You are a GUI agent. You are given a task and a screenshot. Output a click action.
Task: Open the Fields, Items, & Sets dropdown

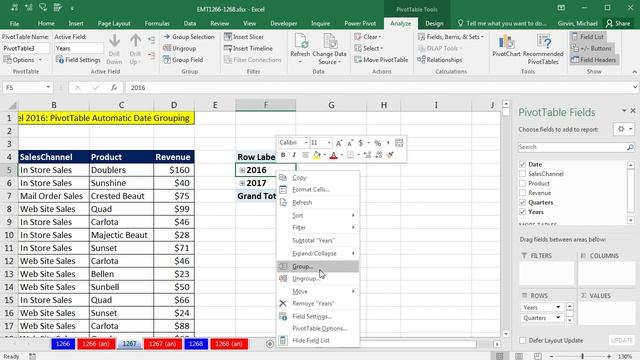482,37
